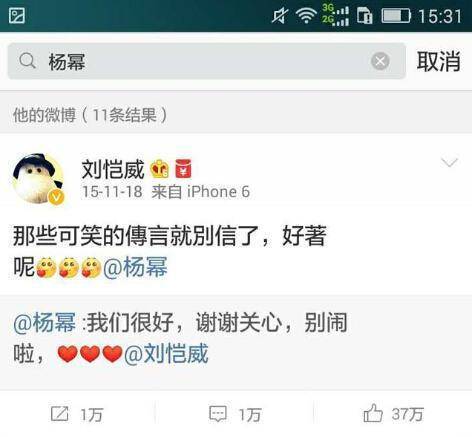Tap the muted sound status icon
Screen dimensions: 472x437
click(x=280, y=16)
